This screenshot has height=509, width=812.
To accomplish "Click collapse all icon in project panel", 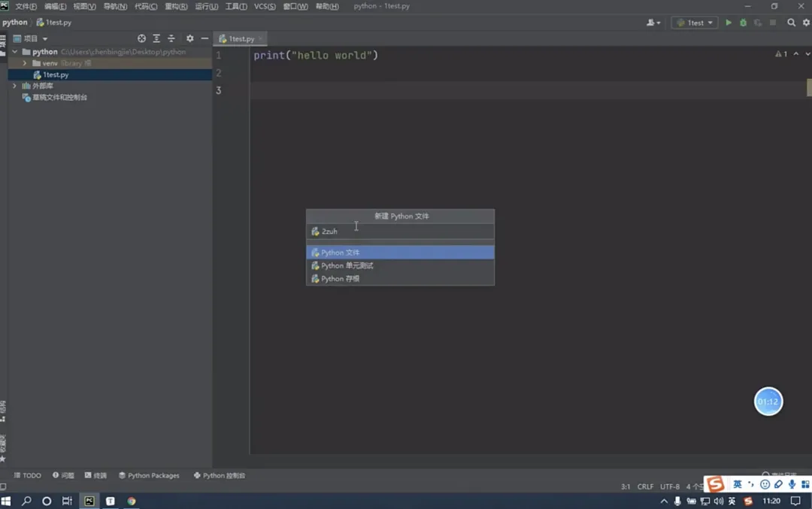I will tap(171, 38).
